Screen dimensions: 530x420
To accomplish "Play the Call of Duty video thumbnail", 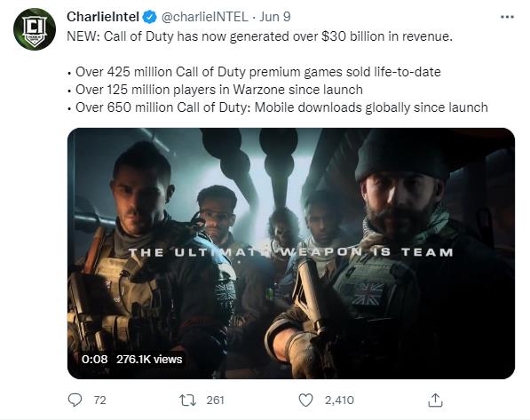I will coord(291,253).
